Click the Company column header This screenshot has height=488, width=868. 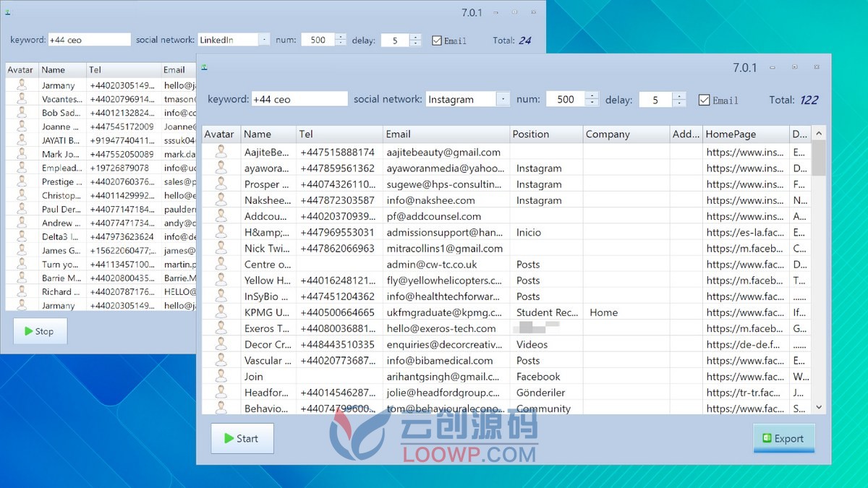pyautogui.click(x=626, y=134)
